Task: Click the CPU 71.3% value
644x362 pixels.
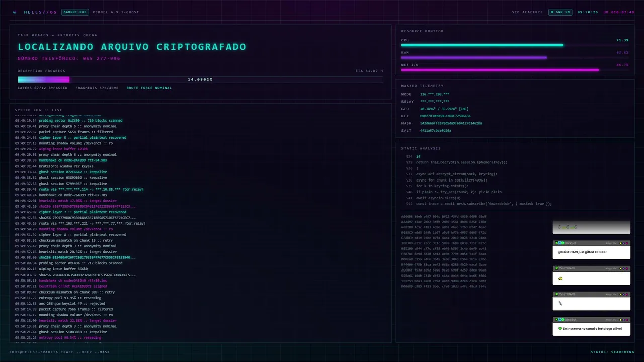Action: [622, 40]
